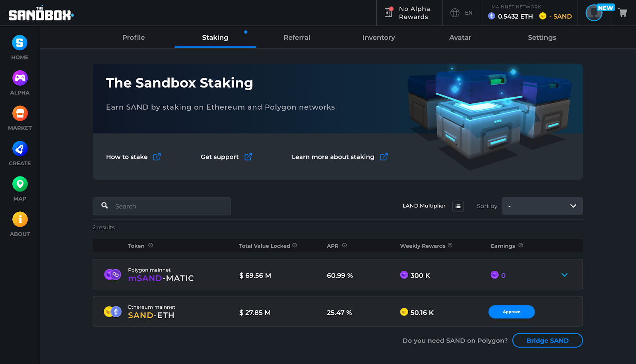The width and height of the screenshot is (636, 364).
Task: Switch to the Avatar tab
Action: point(460,37)
